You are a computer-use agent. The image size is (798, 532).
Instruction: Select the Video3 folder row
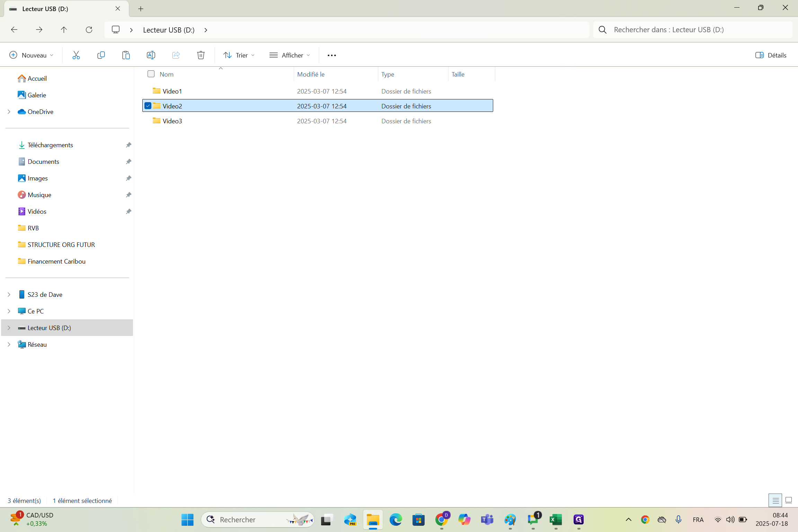click(x=318, y=121)
